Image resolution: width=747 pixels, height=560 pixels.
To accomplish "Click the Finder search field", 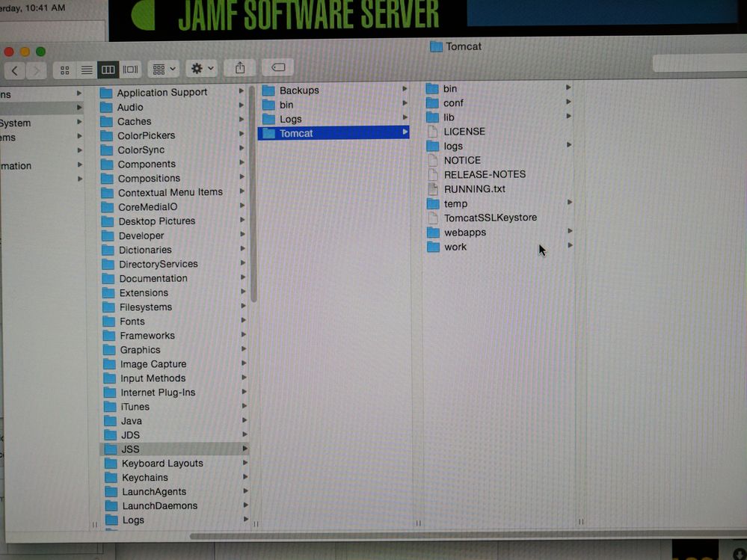I will pyautogui.click(x=699, y=64).
